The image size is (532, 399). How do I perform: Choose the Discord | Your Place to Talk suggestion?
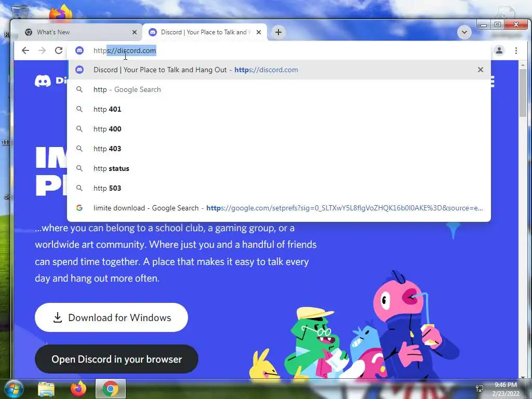tap(279, 70)
